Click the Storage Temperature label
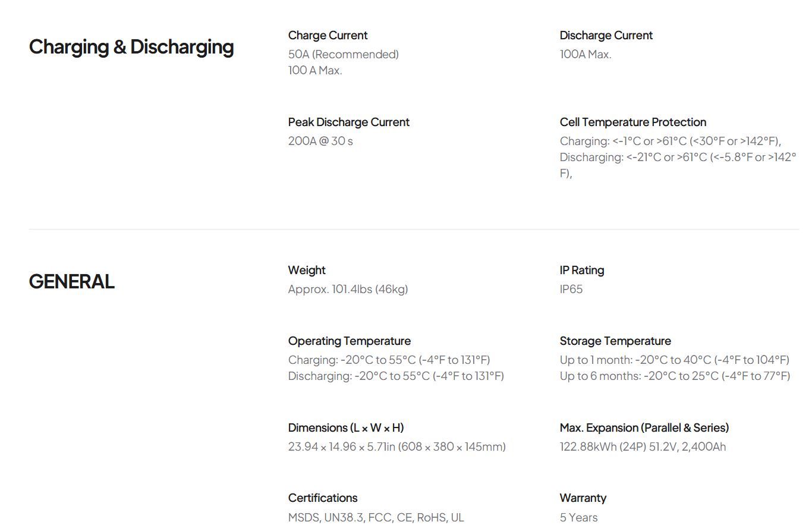 click(615, 341)
